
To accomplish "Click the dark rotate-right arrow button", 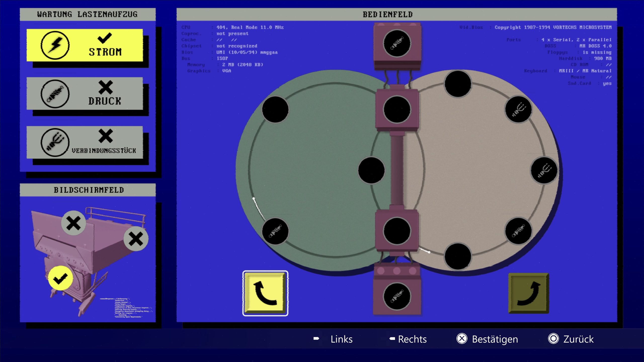I will (529, 293).
